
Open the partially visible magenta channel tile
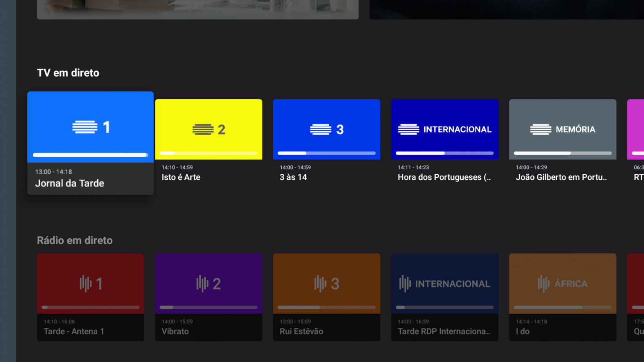pos(637,129)
